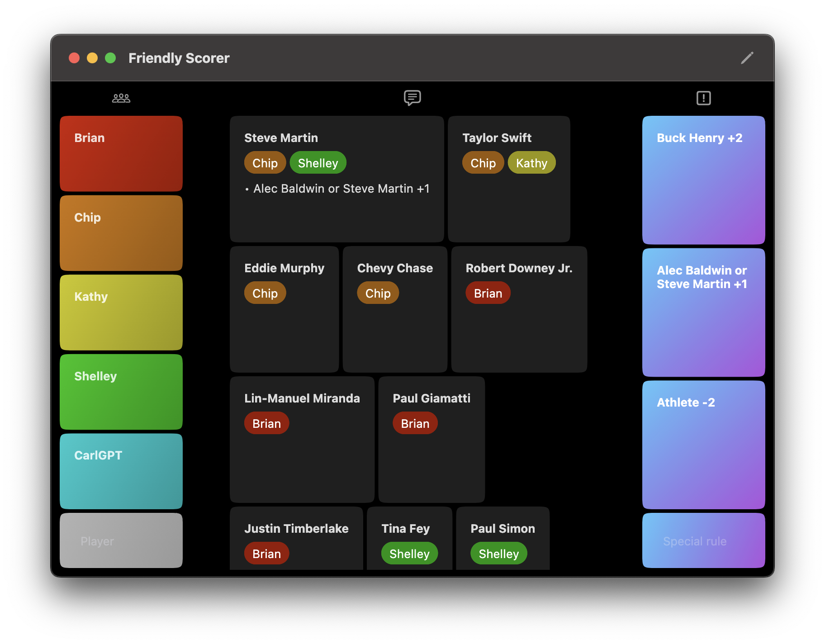Click the Steve Martin answer title
Image resolution: width=825 pixels, height=644 pixels.
(281, 137)
